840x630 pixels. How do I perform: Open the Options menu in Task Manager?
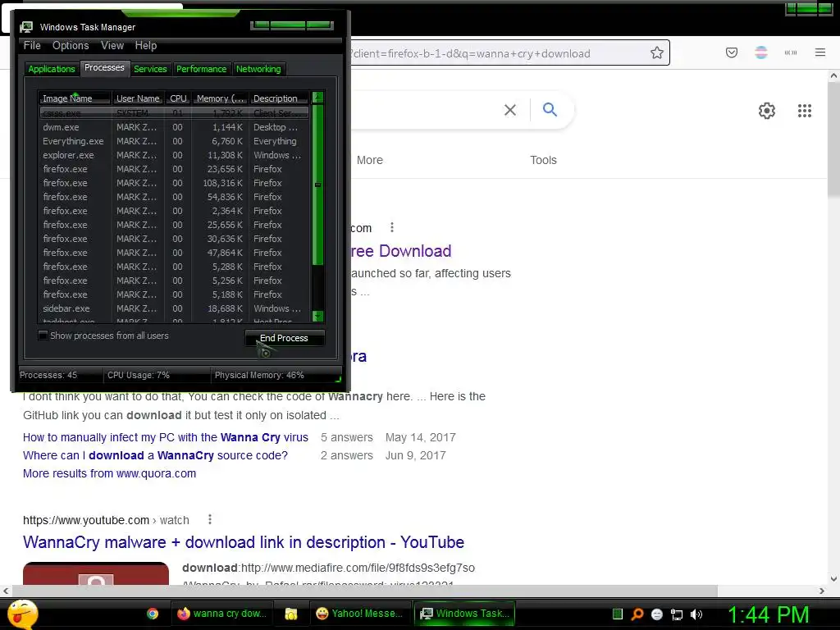point(71,46)
